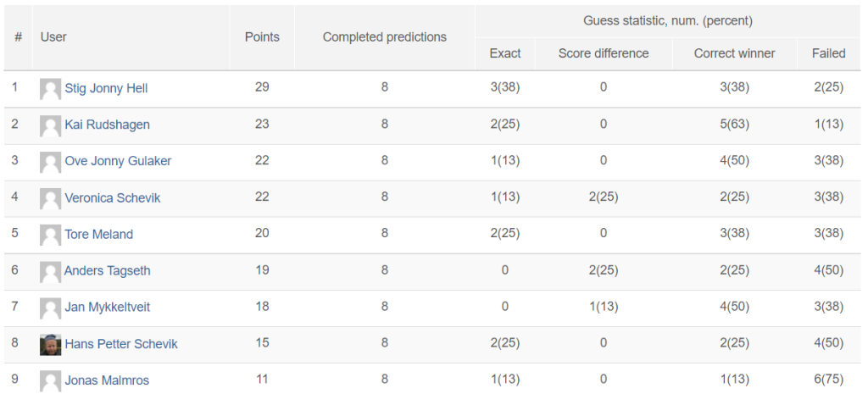Viewport: 868px width, 394px height.
Task: Open Kai Rudshagen's user profile
Action: (108, 125)
